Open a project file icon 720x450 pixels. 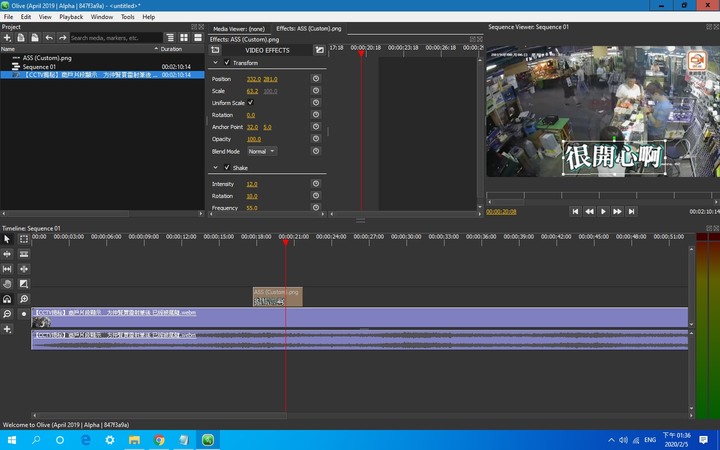[21, 38]
